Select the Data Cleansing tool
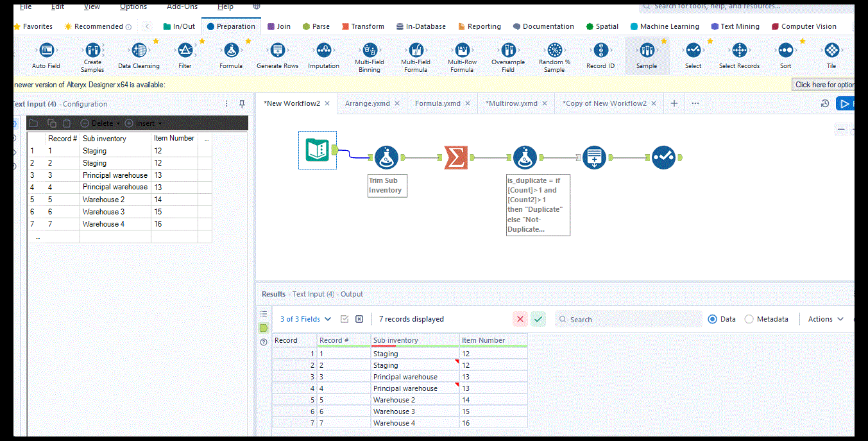The image size is (868, 441). [139, 51]
